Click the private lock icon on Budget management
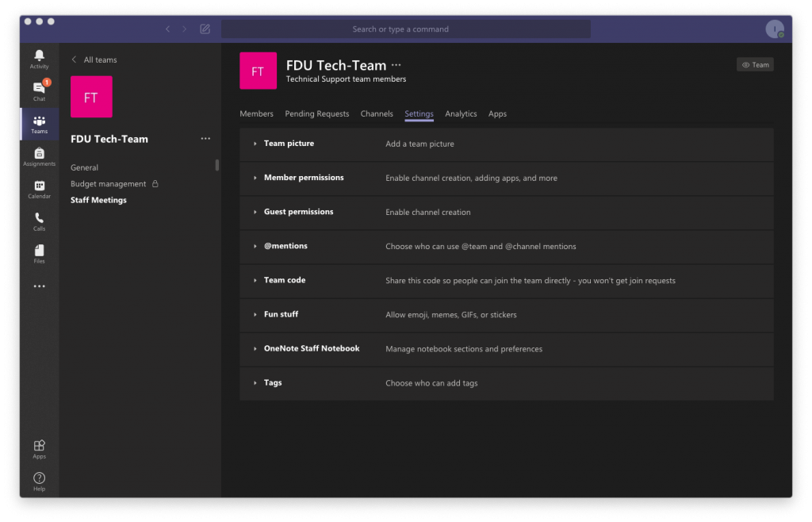 point(155,184)
